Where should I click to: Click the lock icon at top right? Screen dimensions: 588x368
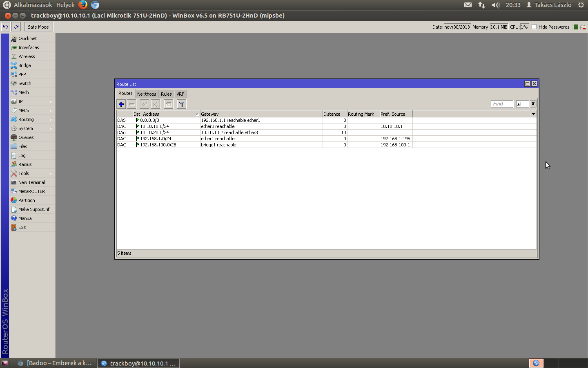pyautogui.click(x=583, y=27)
